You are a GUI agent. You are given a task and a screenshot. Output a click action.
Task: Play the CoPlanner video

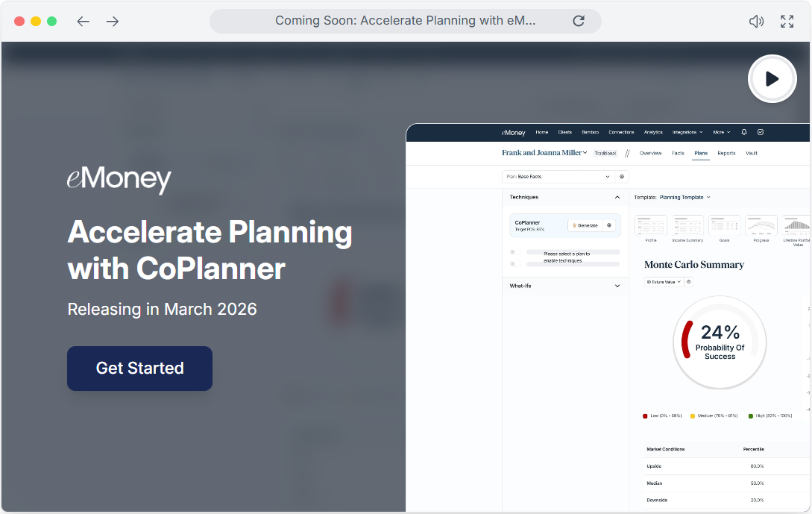coord(772,78)
